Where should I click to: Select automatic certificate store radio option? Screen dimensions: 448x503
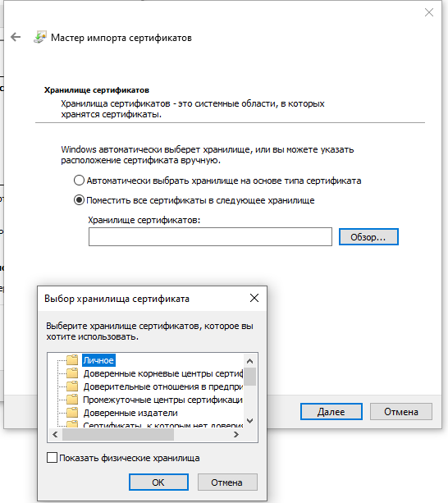point(79,181)
